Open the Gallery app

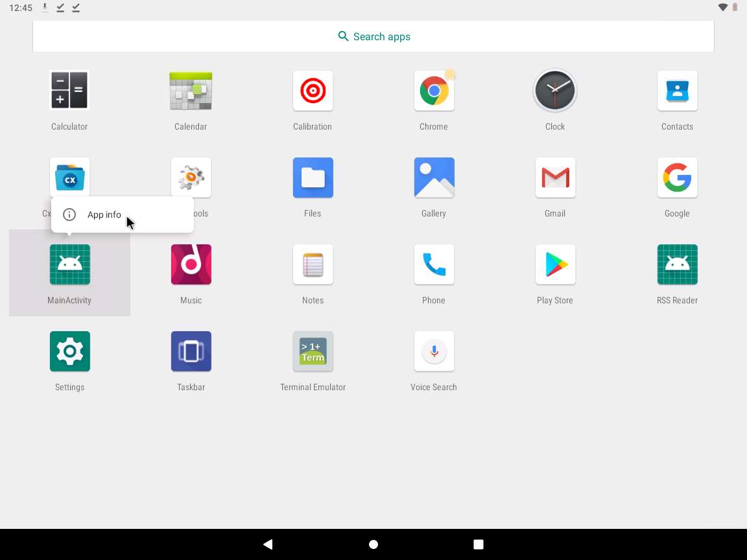(x=434, y=178)
